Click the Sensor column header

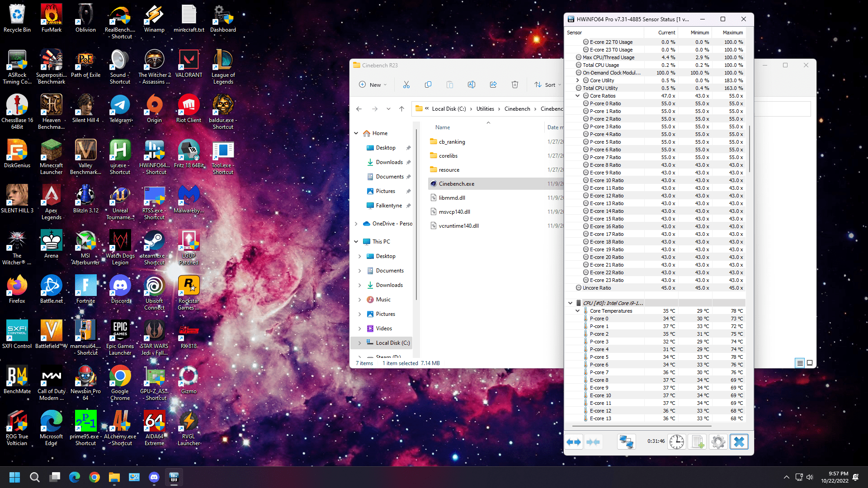tap(605, 33)
